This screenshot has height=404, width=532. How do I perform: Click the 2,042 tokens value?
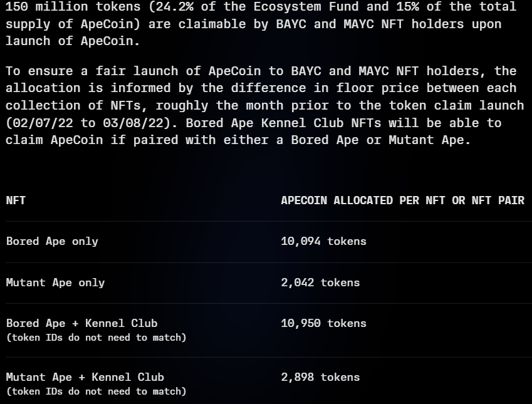point(320,282)
